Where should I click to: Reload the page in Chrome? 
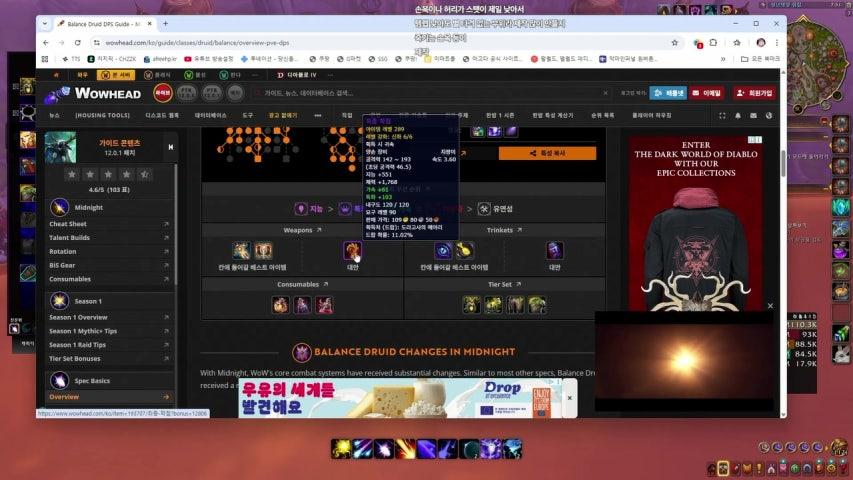pos(78,42)
